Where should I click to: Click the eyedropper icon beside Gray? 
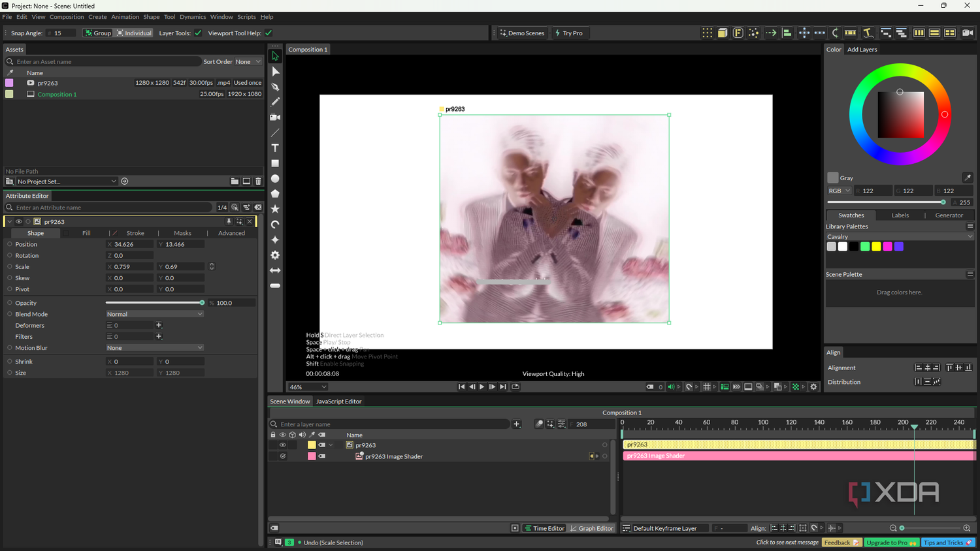tap(968, 178)
